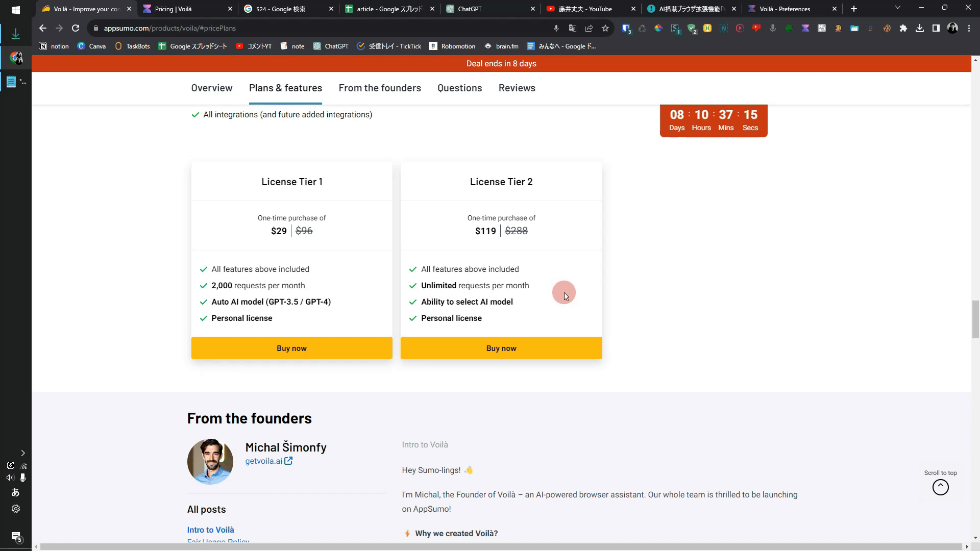Open the Chrome extensions puzzle icon

pos(903,29)
